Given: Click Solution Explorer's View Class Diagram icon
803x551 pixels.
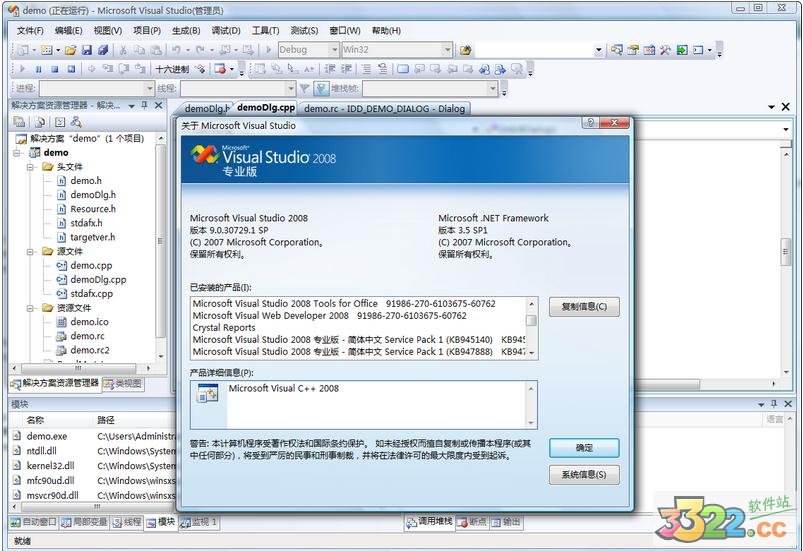Looking at the screenshot, I should (76, 122).
